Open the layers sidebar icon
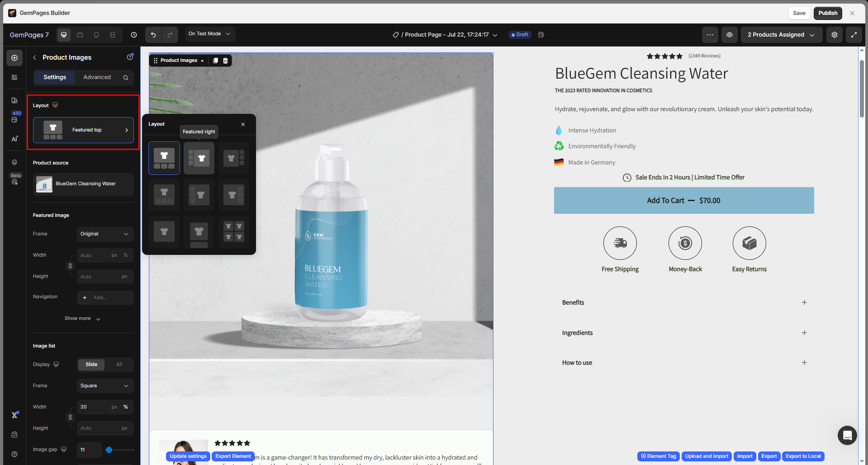The height and width of the screenshot is (465, 868). [x=14, y=162]
